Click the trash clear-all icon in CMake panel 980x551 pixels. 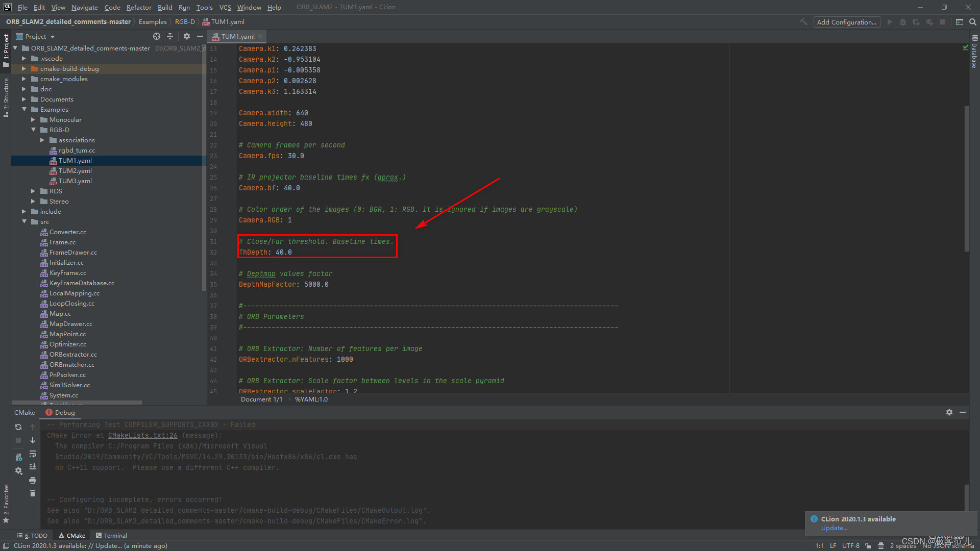click(33, 493)
